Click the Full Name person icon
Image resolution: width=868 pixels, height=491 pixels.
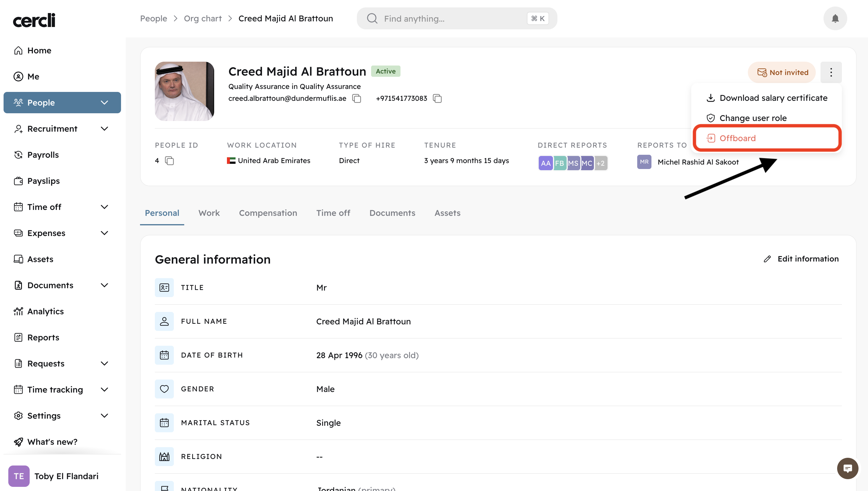pos(164,321)
